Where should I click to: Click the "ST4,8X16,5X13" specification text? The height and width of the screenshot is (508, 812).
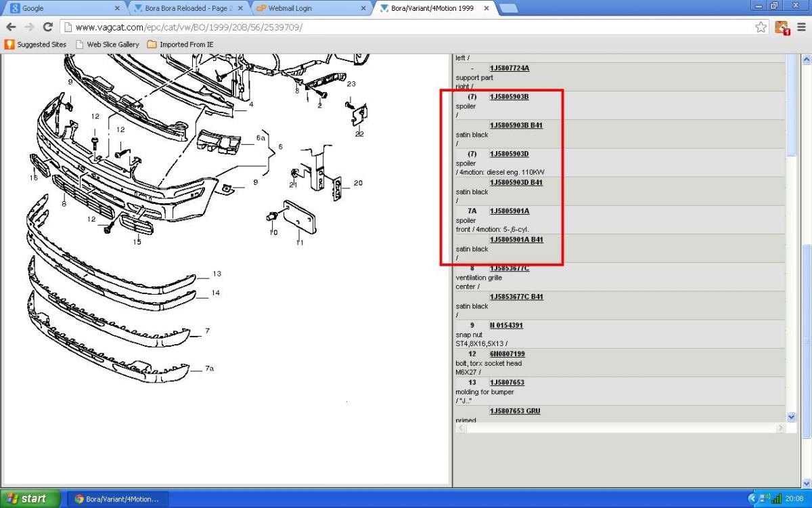click(480, 344)
